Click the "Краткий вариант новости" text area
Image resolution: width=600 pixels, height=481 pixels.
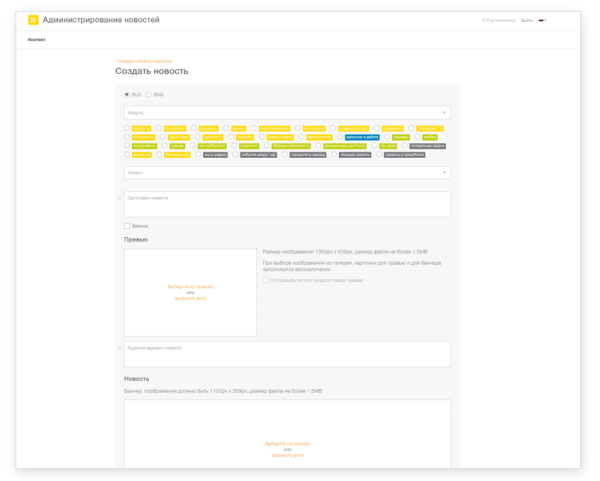(286, 354)
